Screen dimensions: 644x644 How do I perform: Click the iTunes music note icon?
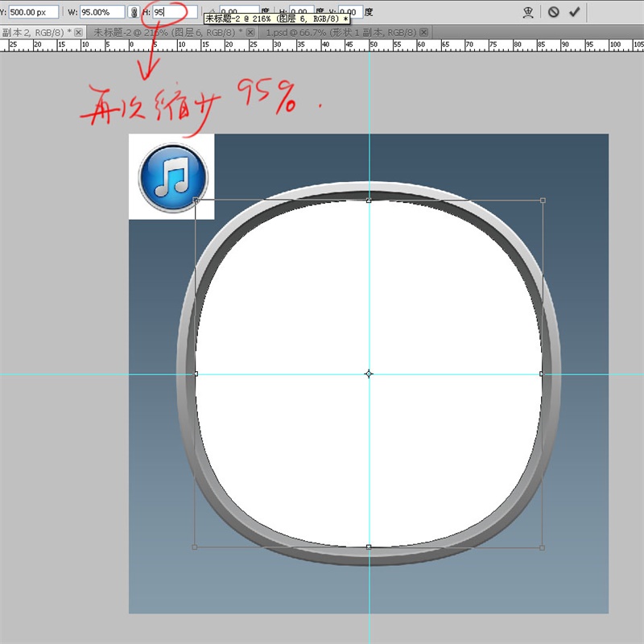click(172, 177)
